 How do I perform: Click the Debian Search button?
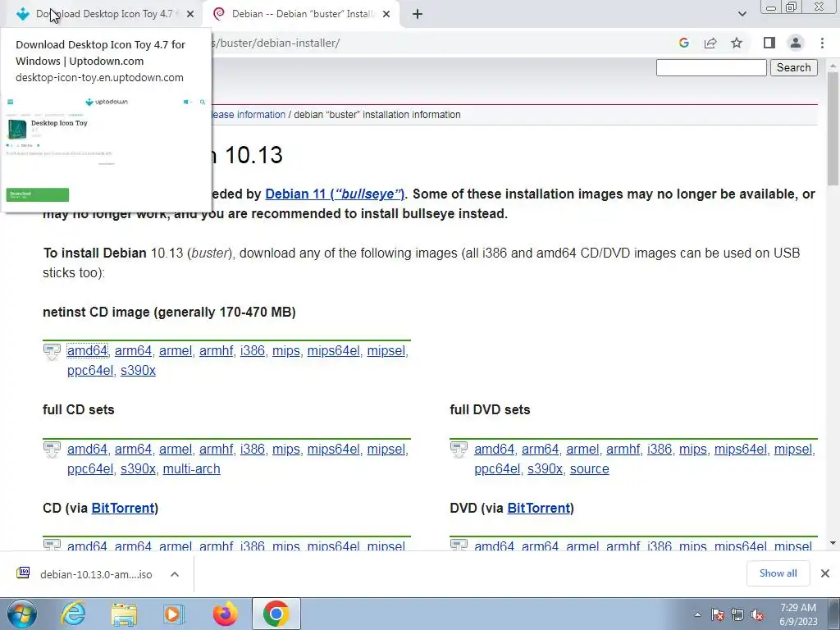click(794, 67)
